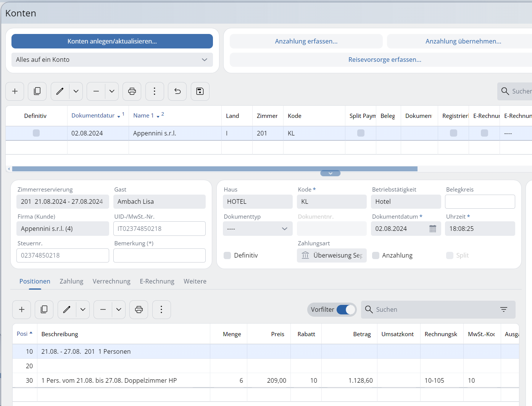Open the E-Rechnung tab

click(157, 281)
